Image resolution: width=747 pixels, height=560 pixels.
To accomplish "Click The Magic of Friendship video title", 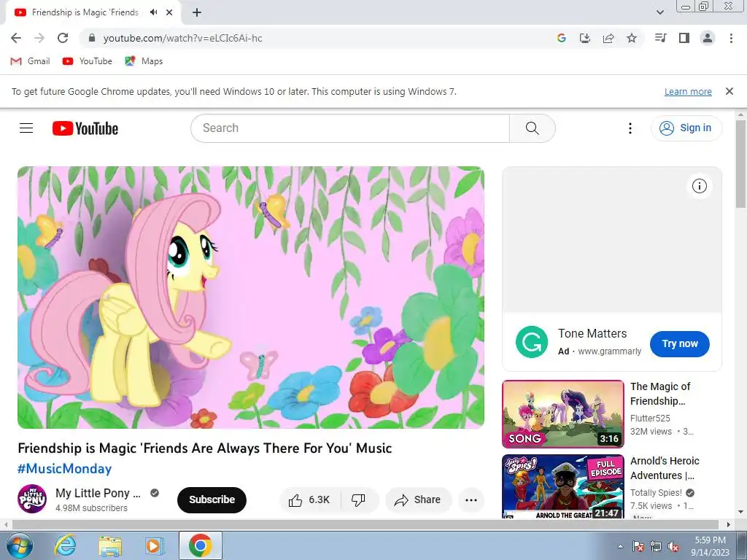I will [660, 393].
